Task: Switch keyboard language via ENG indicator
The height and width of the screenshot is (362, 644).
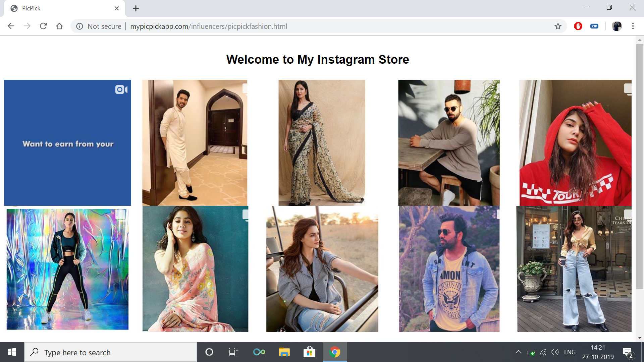Action: (570, 352)
